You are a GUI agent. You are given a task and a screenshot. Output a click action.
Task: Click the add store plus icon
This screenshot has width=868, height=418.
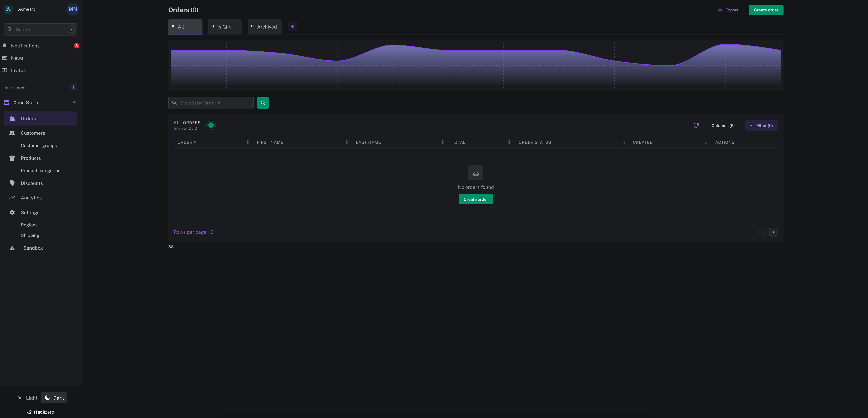pos(73,87)
